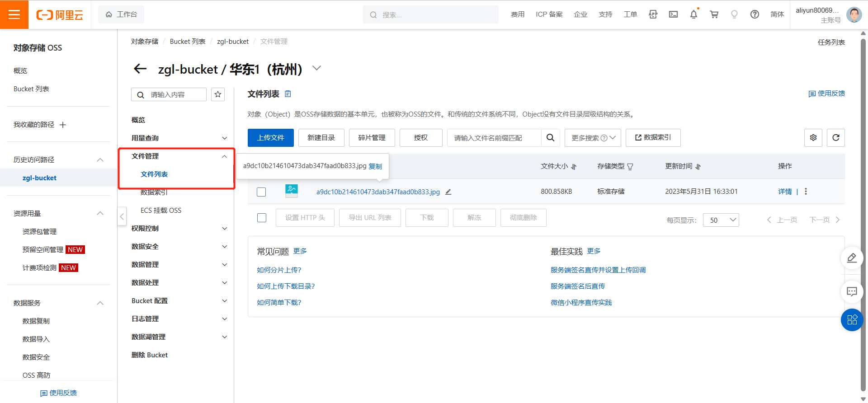Click the star favorite path icon
Viewport: 868px width, 403px height.
click(x=218, y=94)
